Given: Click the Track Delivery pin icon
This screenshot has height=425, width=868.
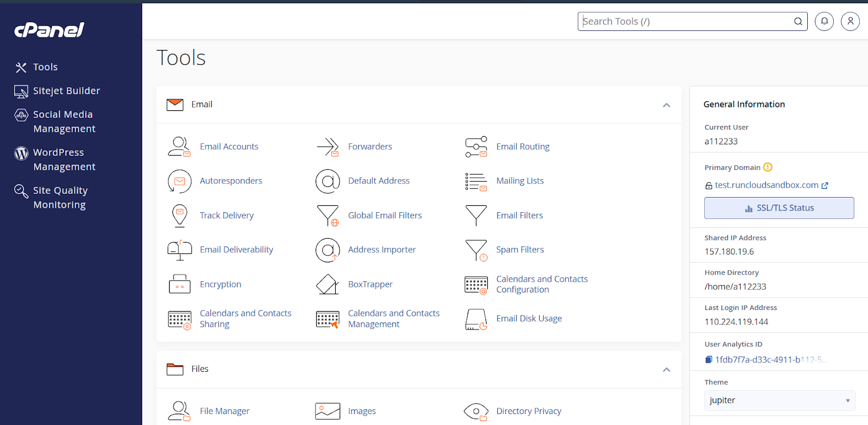Looking at the screenshot, I should [x=180, y=215].
